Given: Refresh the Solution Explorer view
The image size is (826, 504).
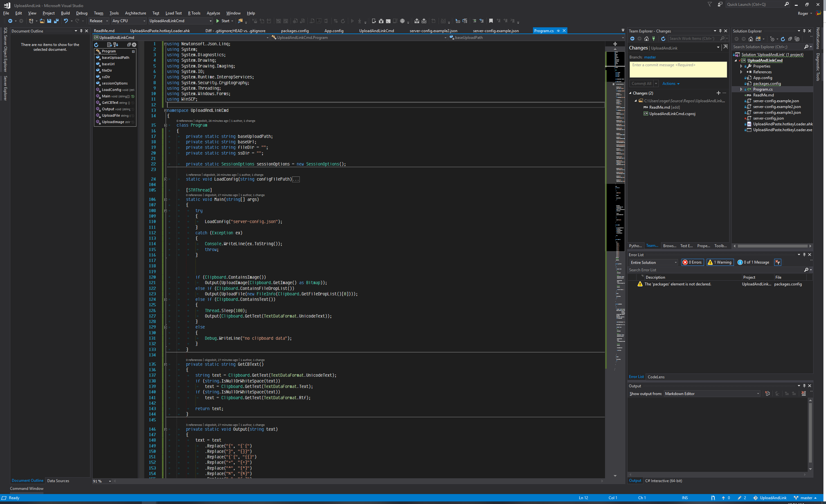Looking at the screenshot, I should 783,39.
